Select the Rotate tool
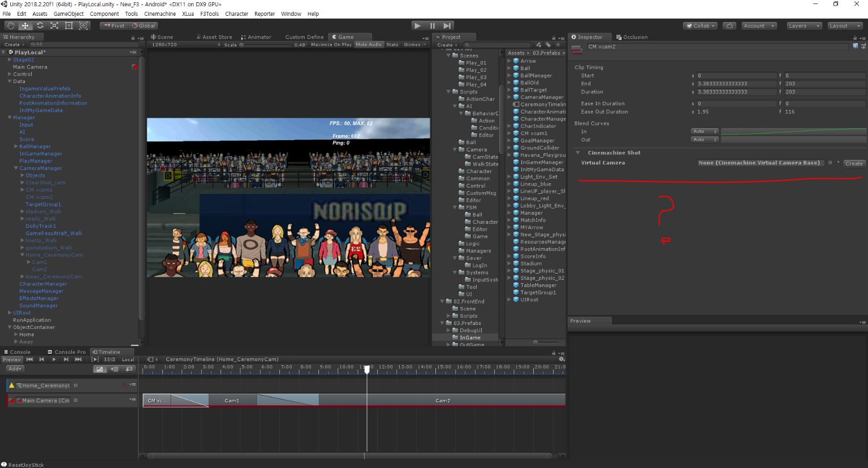868x468 pixels. 40,25
